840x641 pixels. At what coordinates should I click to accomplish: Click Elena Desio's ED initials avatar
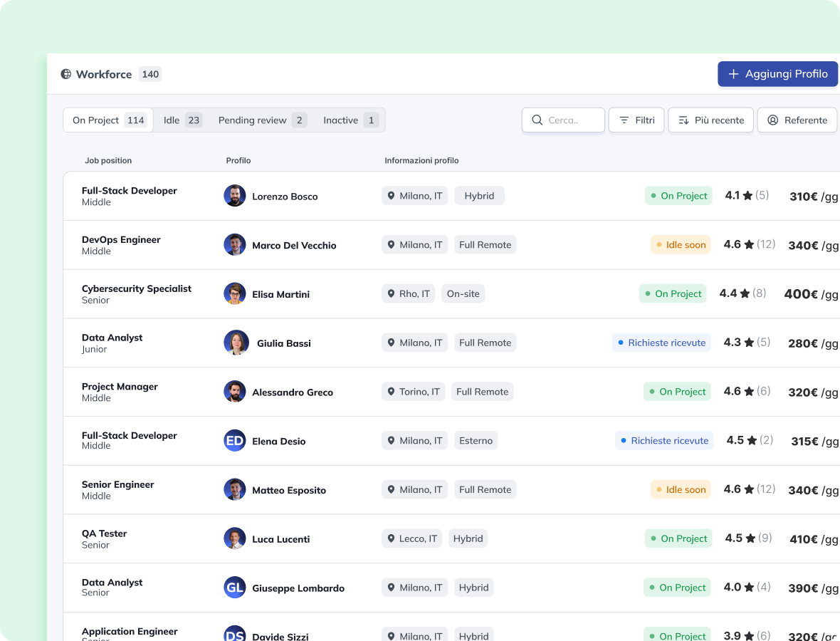coord(235,441)
